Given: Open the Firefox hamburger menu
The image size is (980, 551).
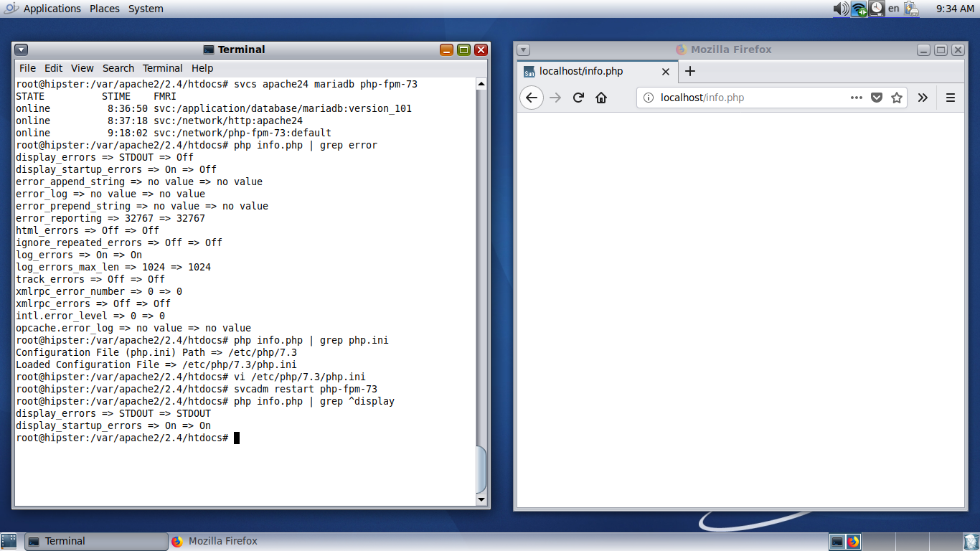Looking at the screenshot, I should click(x=951, y=98).
